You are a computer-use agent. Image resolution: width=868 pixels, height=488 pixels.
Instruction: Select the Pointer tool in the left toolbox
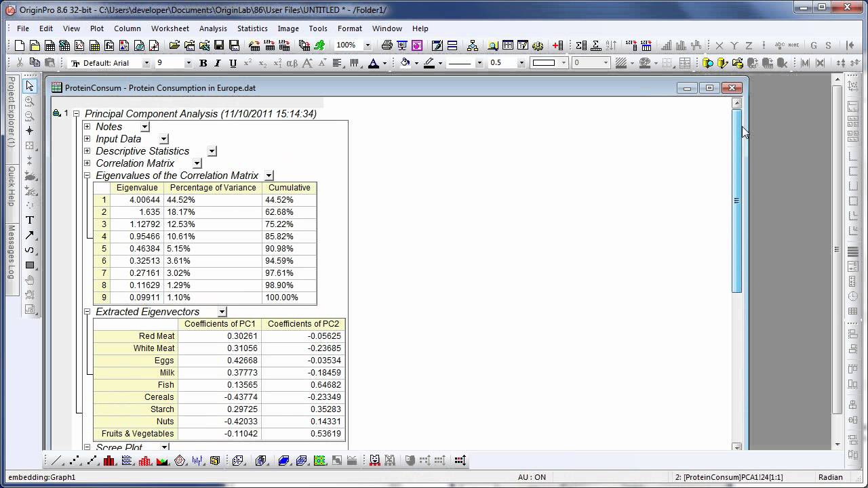coord(29,86)
